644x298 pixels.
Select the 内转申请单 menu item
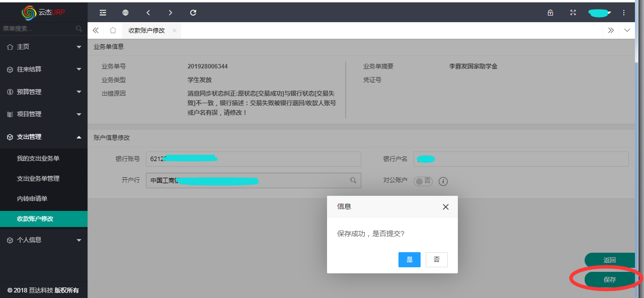[32, 199]
